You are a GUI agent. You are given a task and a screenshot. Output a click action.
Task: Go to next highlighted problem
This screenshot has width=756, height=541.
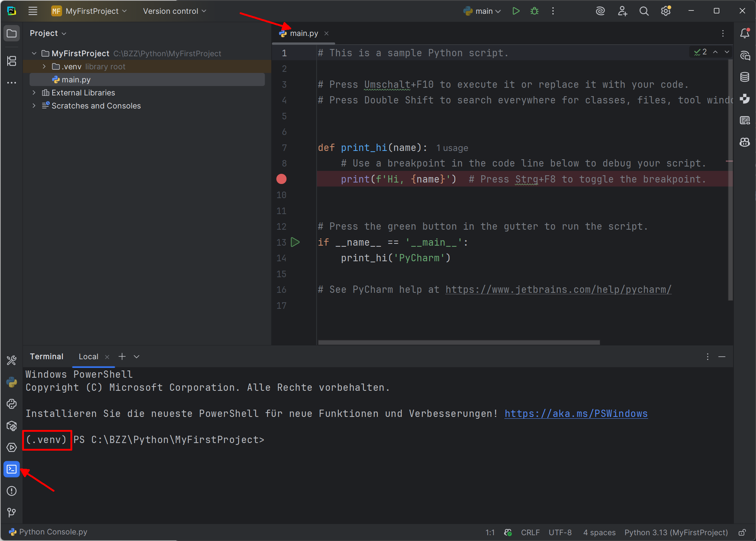(x=727, y=52)
